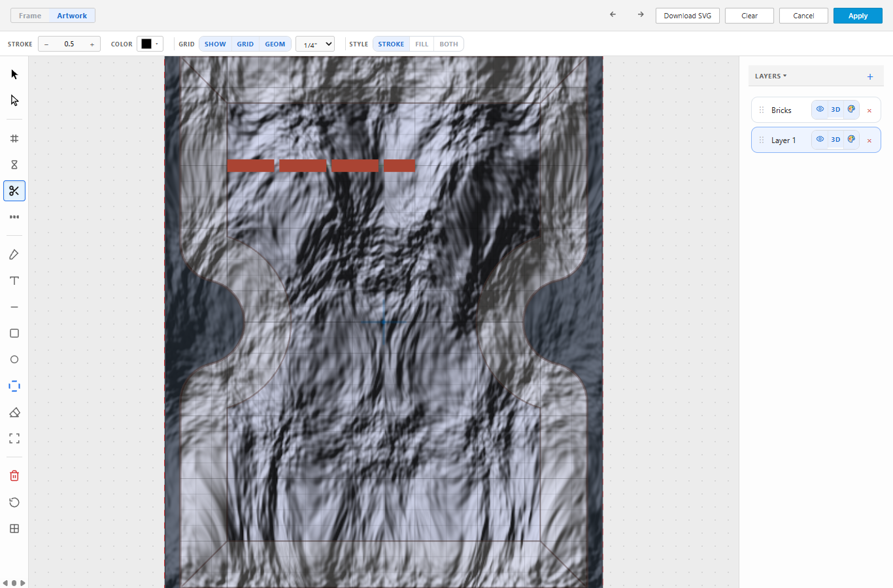
Task: Select the pencil draw tool
Action: click(14, 255)
